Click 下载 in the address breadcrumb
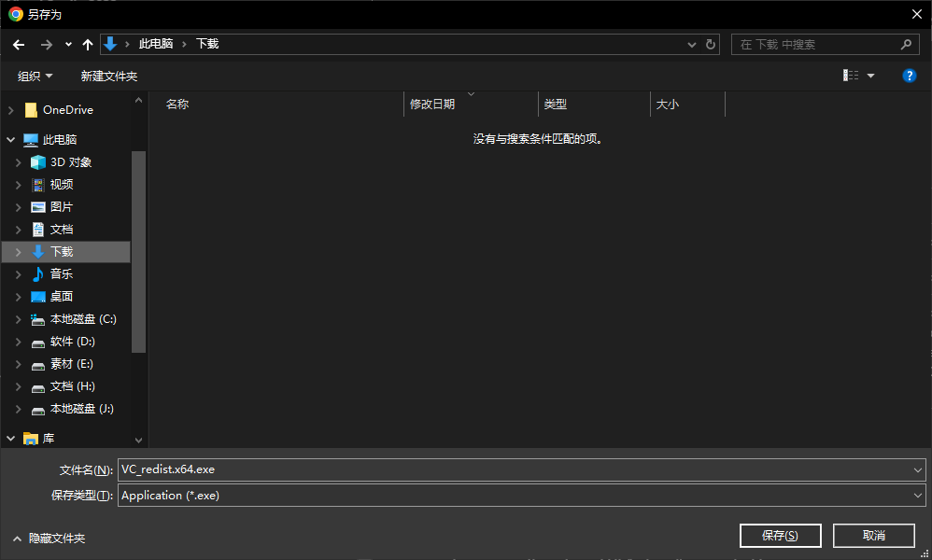932x560 pixels. point(207,44)
